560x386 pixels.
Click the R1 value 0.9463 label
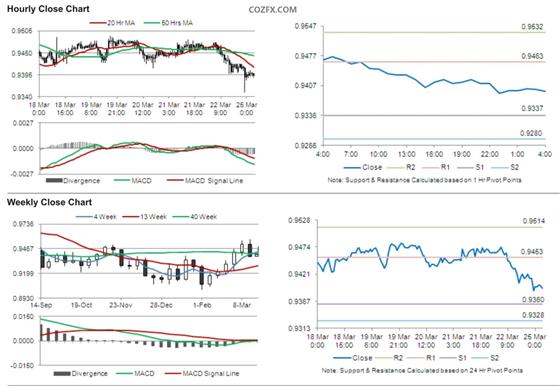pos(532,56)
